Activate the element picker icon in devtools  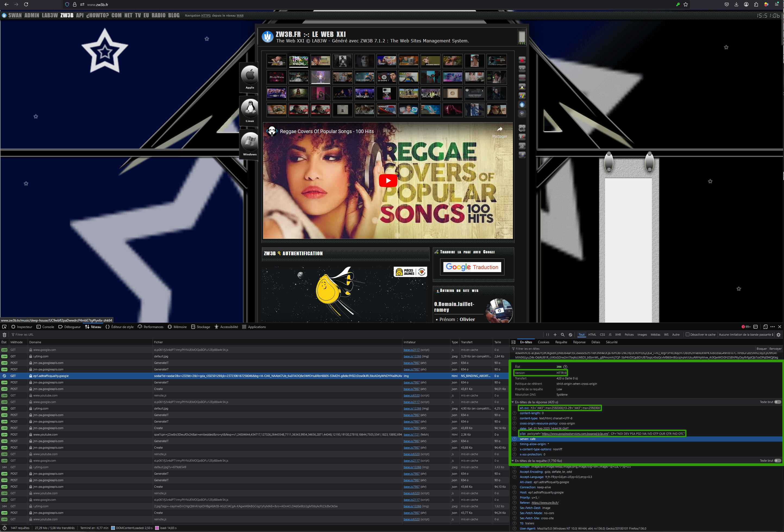pyautogui.click(x=4, y=327)
